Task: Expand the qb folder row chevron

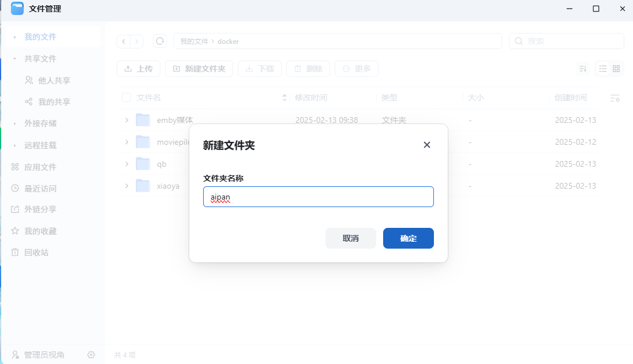Action: 126,164
